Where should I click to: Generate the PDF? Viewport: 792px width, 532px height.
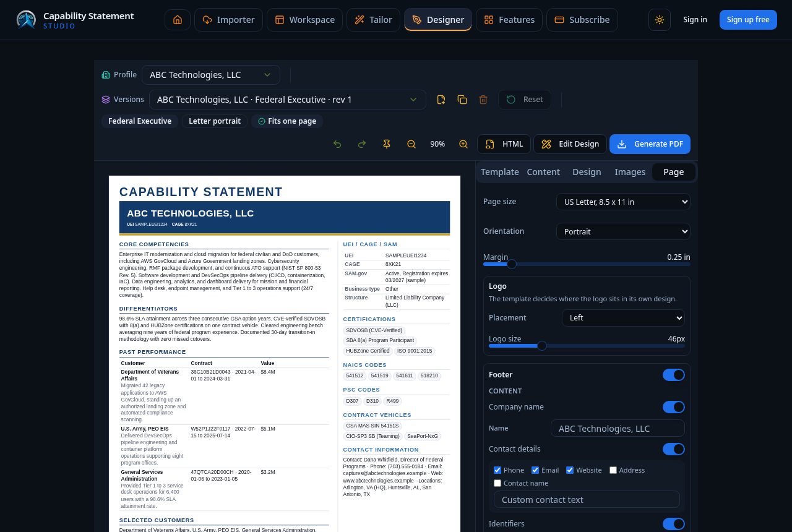650,144
